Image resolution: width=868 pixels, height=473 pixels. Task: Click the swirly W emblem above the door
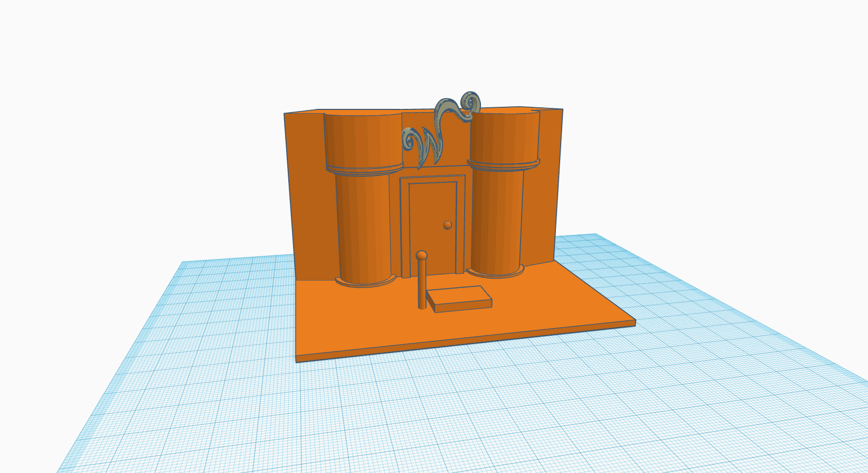point(442,130)
